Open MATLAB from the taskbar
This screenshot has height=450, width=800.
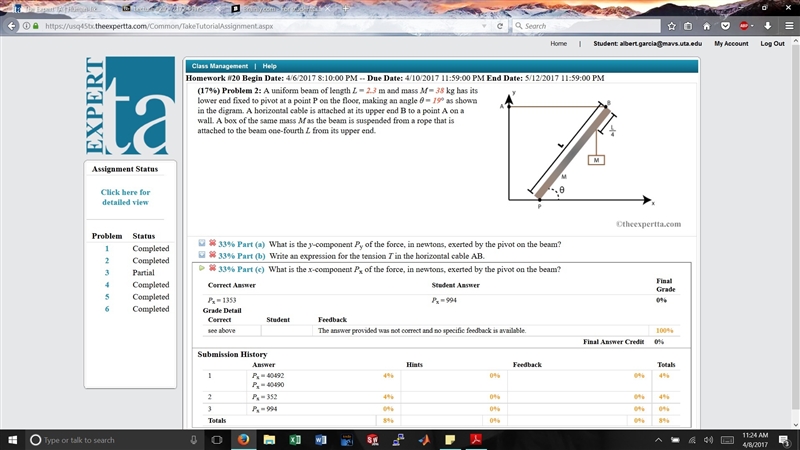pos(424,440)
